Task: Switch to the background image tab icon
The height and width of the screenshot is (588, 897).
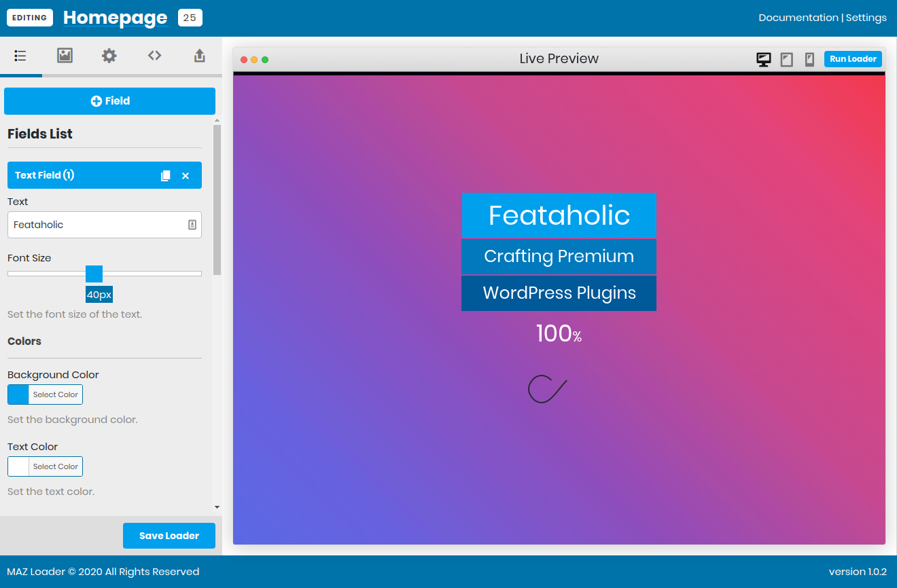Action: (65, 56)
